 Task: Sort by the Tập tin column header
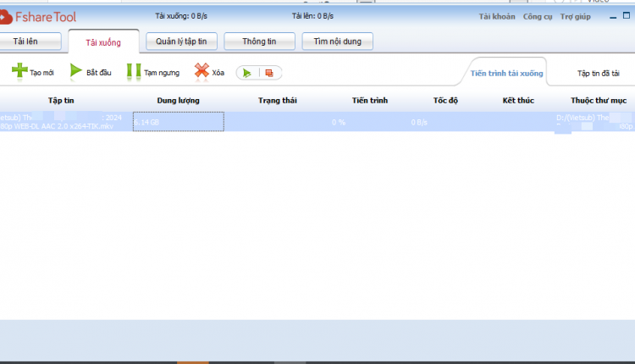point(61,101)
